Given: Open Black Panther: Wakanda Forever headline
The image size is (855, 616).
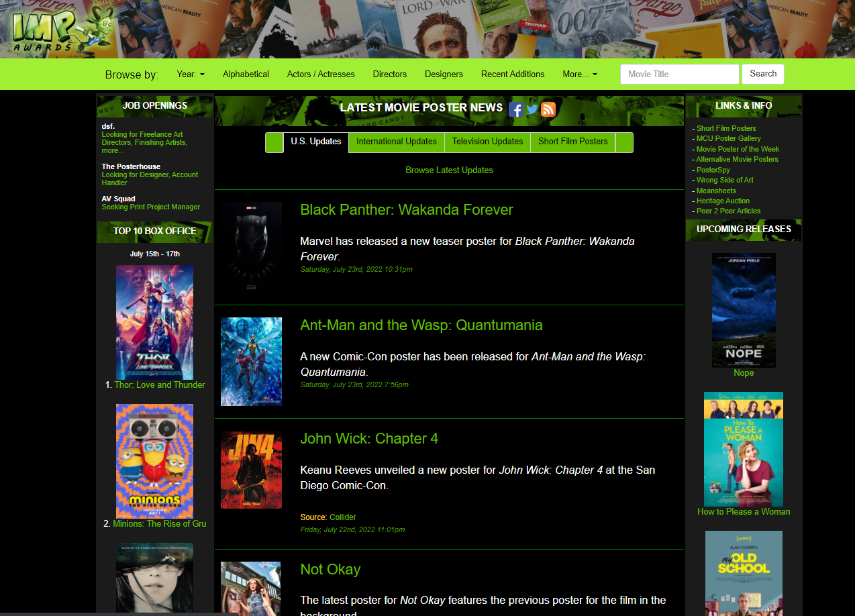Looking at the screenshot, I should coord(407,210).
